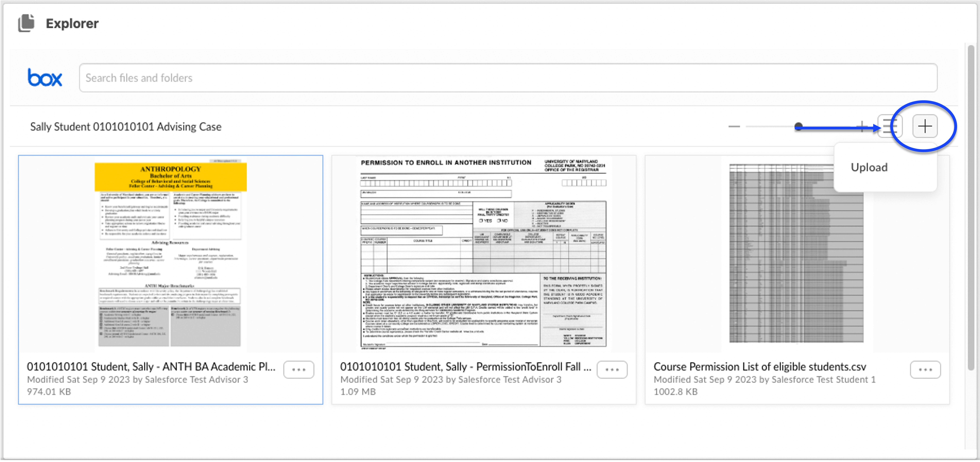Image resolution: width=980 pixels, height=462 pixels.
Task: Click the thumbnail size slider handle
Action: point(799,126)
